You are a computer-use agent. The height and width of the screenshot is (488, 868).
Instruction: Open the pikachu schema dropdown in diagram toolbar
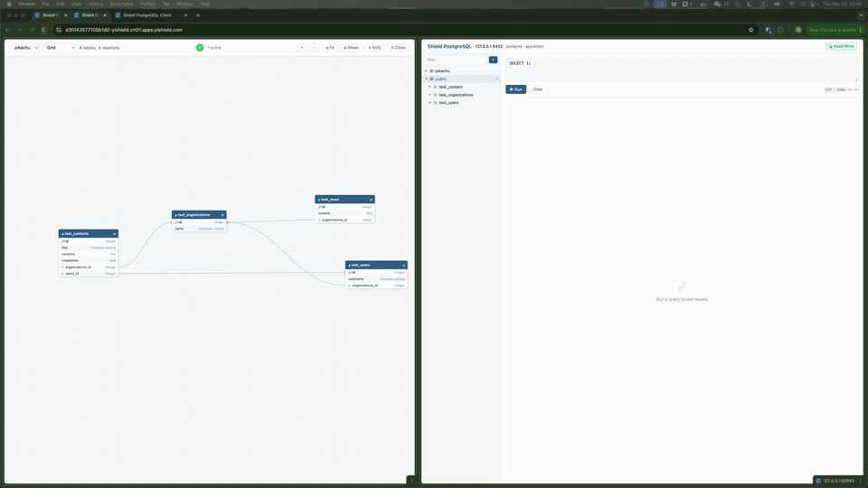(24, 48)
